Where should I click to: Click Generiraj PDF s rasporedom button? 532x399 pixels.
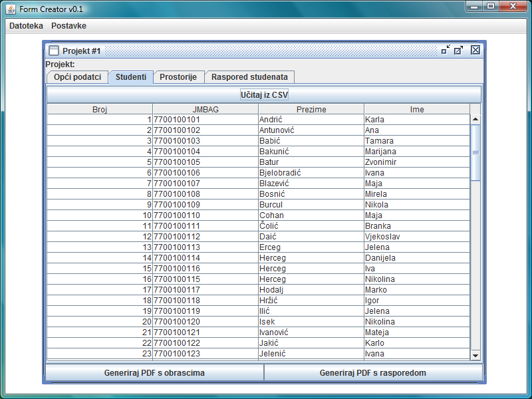pos(372,373)
